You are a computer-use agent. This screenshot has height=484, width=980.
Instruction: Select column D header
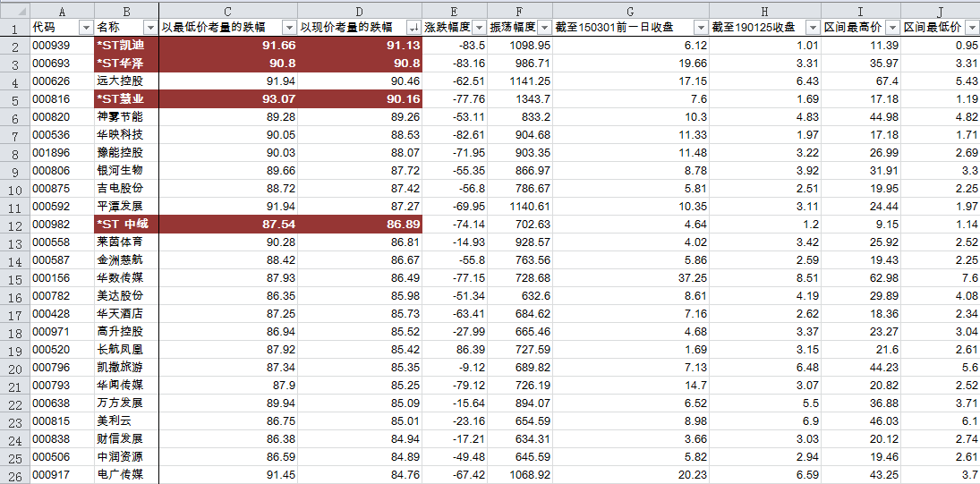pyautogui.click(x=360, y=11)
